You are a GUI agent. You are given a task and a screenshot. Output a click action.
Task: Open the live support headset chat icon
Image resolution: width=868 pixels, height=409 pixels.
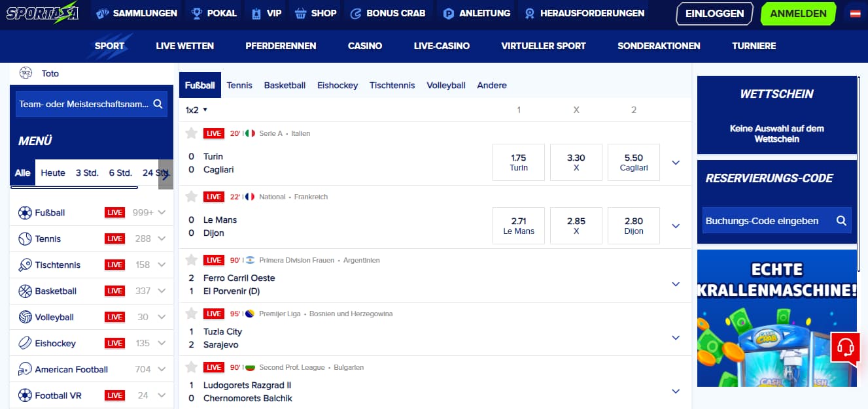[x=845, y=347]
